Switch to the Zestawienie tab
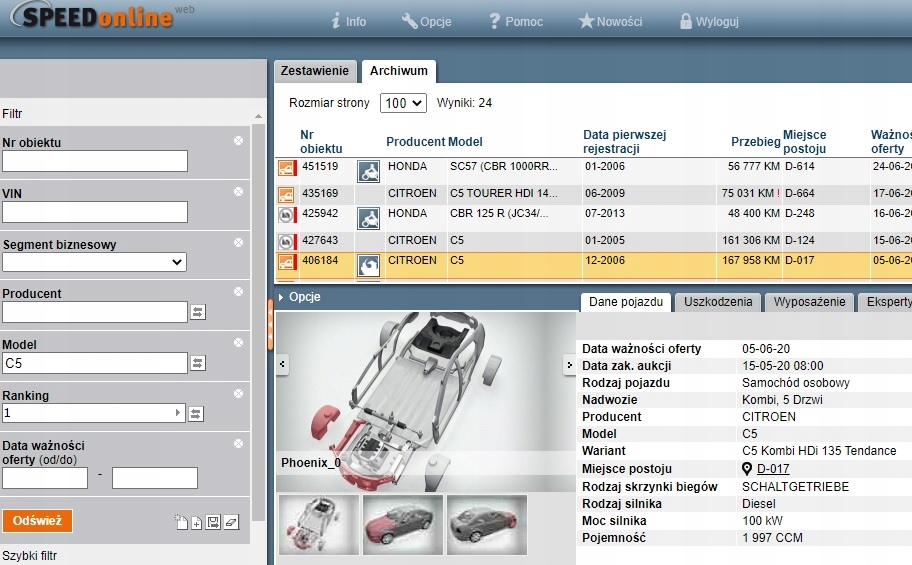This screenshot has height=565, width=912. [x=315, y=71]
